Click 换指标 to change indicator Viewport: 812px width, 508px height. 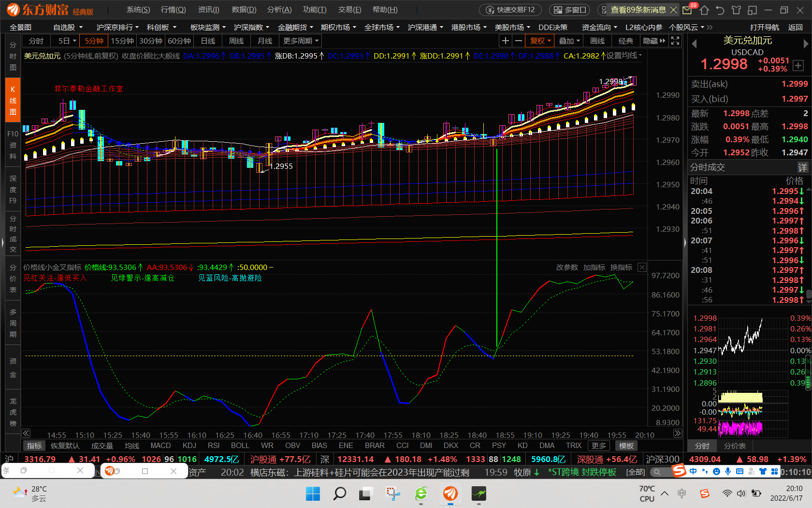(x=621, y=267)
